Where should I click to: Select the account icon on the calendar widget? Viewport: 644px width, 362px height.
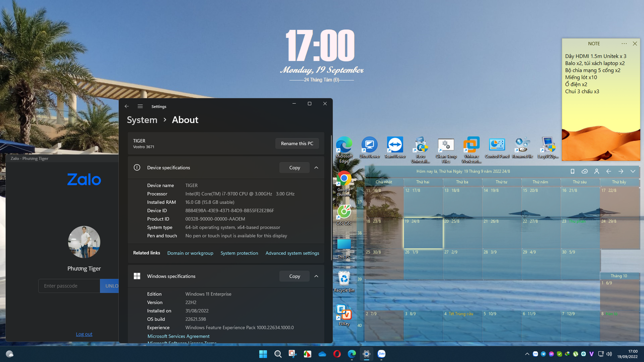(596, 171)
